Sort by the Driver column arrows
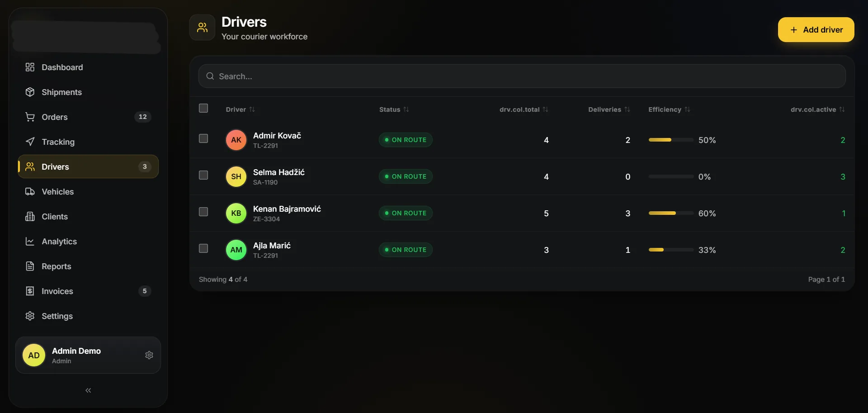 (x=252, y=109)
